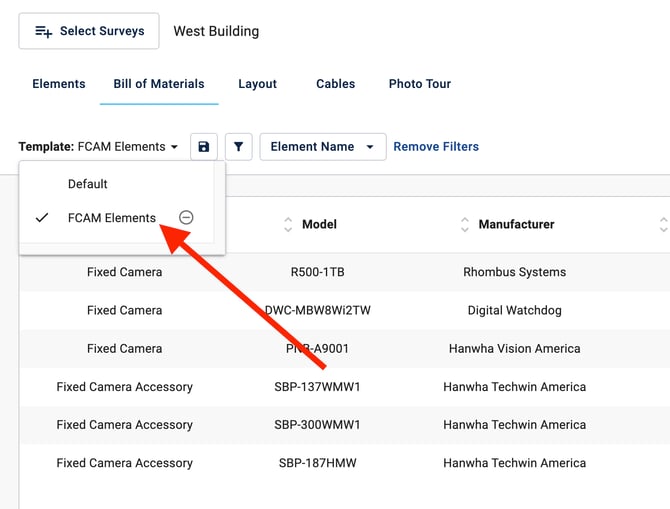
Task: Click the SBP-187HMW accessory row
Action: click(318, 463)
